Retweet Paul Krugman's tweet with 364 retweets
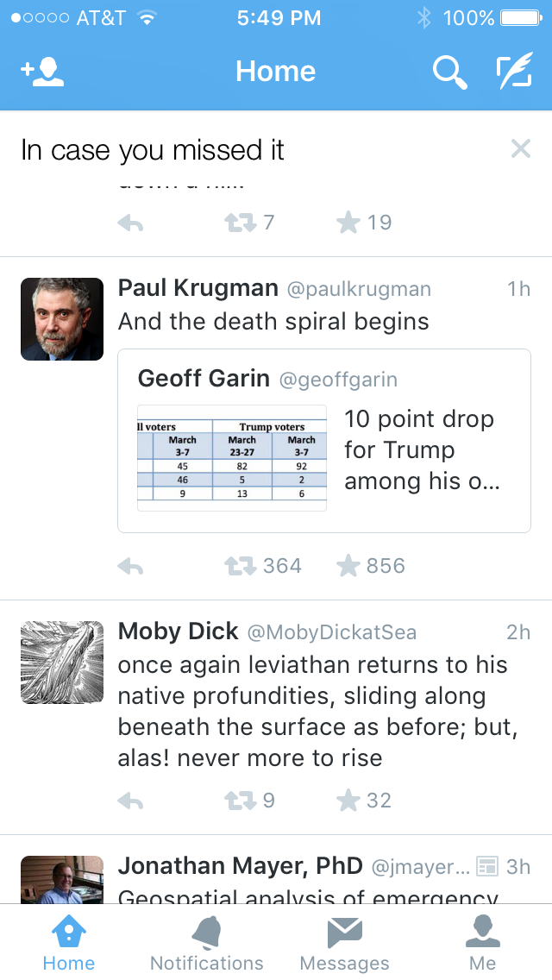 coord(240,566)
